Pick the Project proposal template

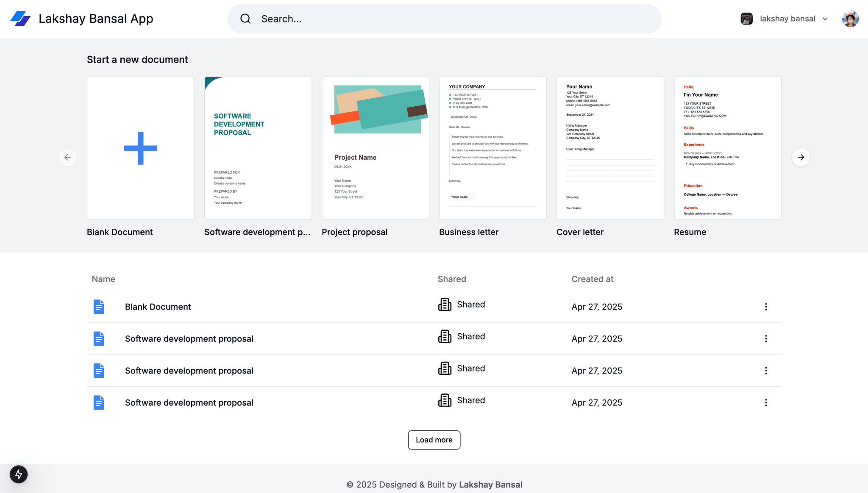pyautogui.click(x=375, y=148)
